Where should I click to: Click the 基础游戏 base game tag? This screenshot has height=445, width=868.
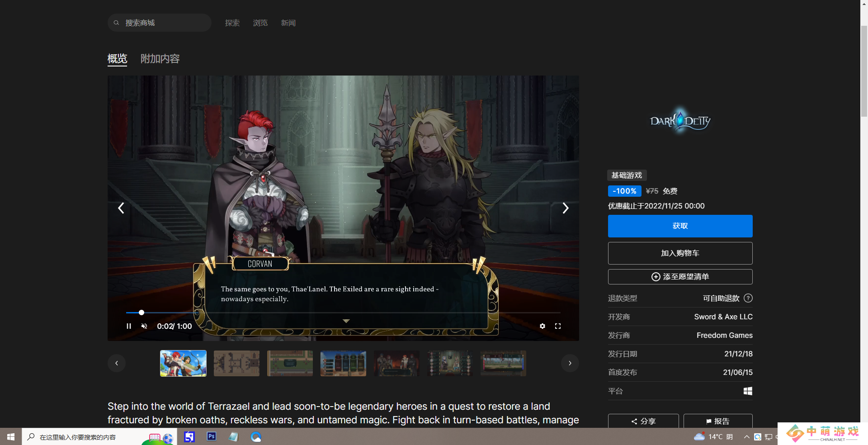coord(627,175)
